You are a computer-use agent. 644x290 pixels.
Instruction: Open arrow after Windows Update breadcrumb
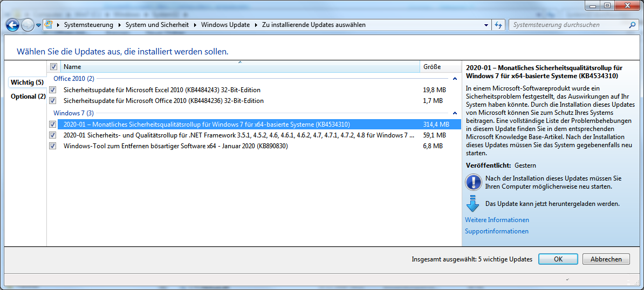(x=256, y=25)
